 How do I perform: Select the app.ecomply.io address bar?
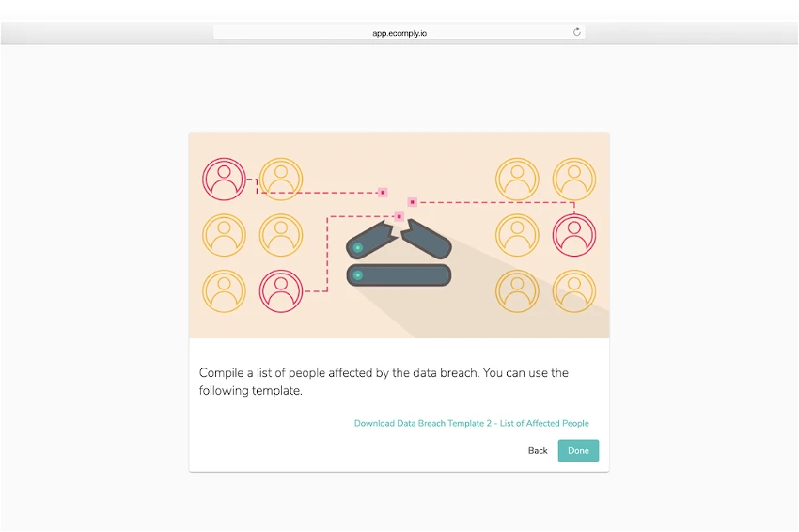point(399,33)
